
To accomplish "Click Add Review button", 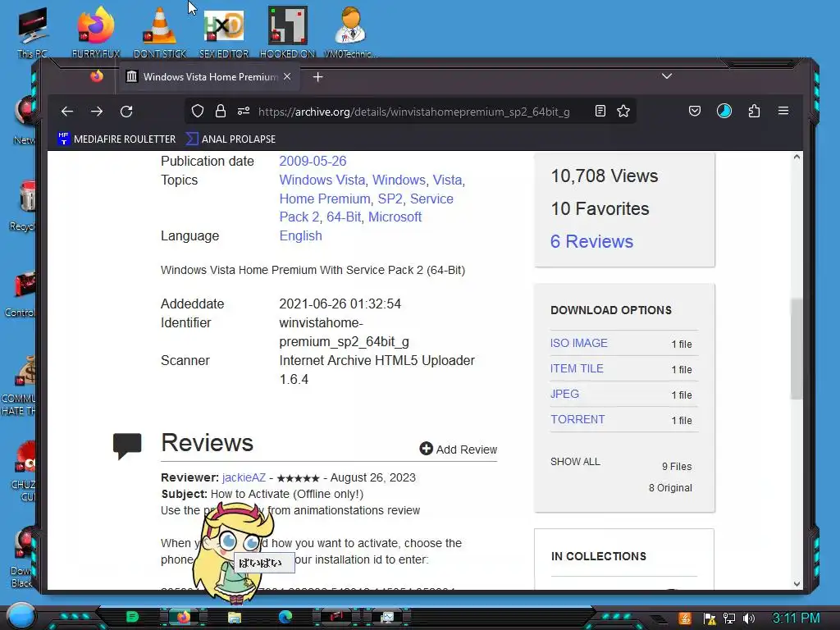I will [459, 449].
